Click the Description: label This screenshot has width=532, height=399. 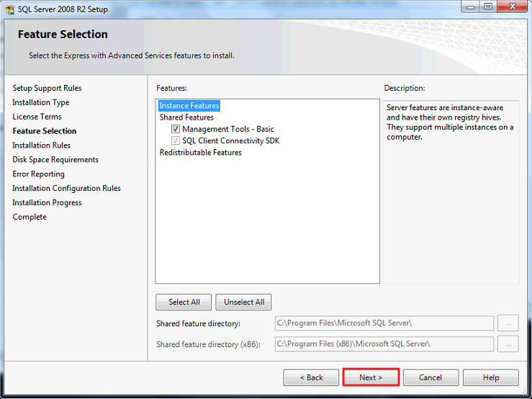click(x=405, y=88)
